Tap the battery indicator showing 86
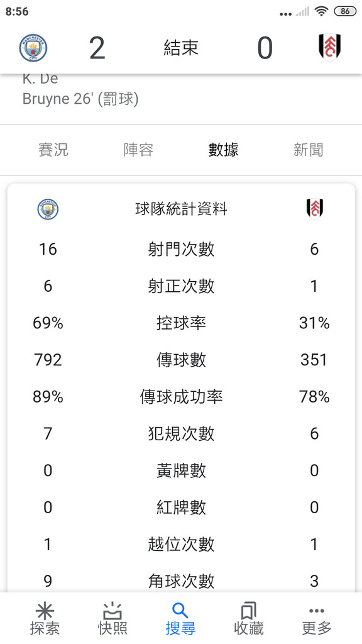 [345, 11]
